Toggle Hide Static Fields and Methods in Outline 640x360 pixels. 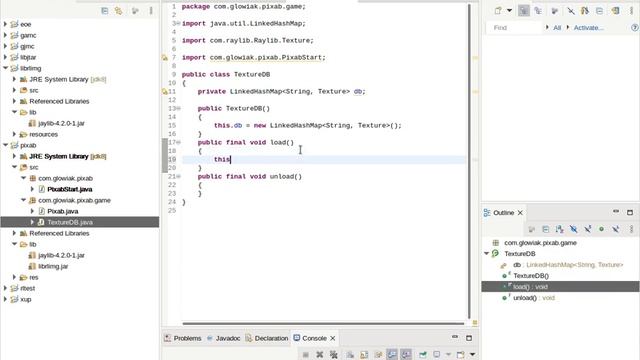(x=587, y=229)
